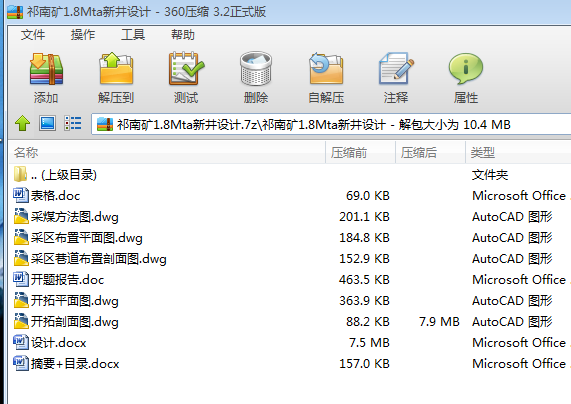Click DWG icon of 开拓平面图.dwg
The width and height of the screenshot is (571, 404).
pyautogui.click(x=21, y=300)
